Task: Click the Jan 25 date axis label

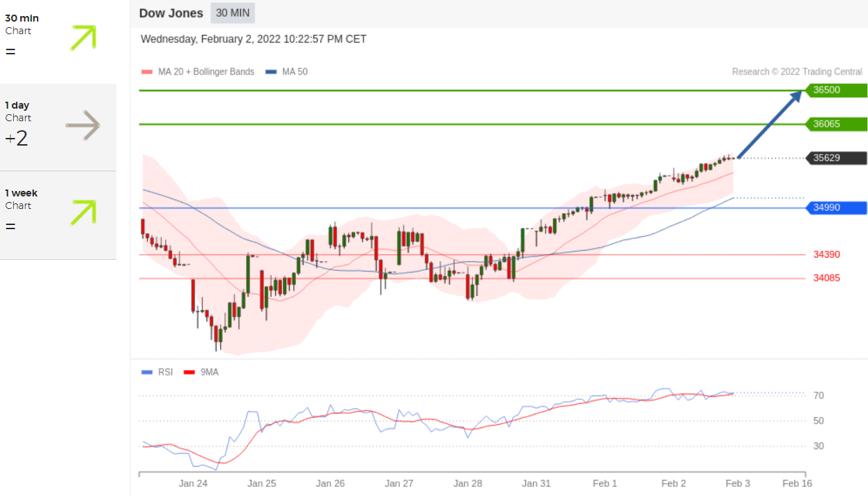Action: (262, 483)
